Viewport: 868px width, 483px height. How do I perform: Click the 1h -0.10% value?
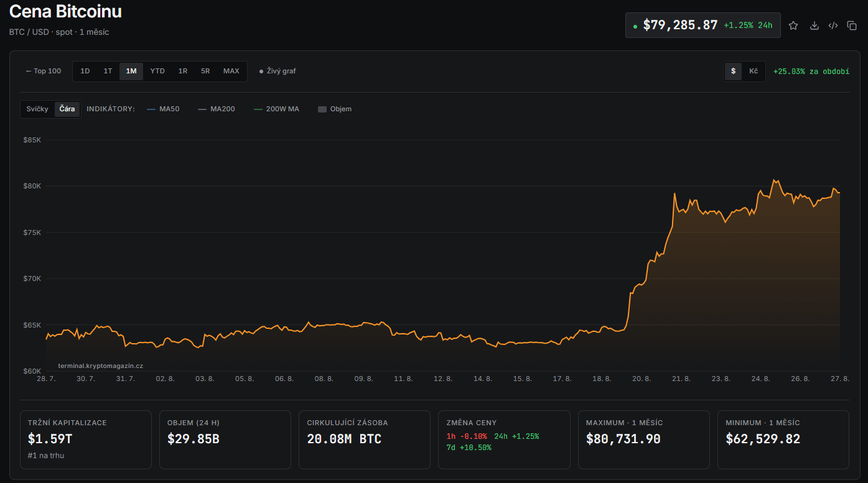point(467,436)
